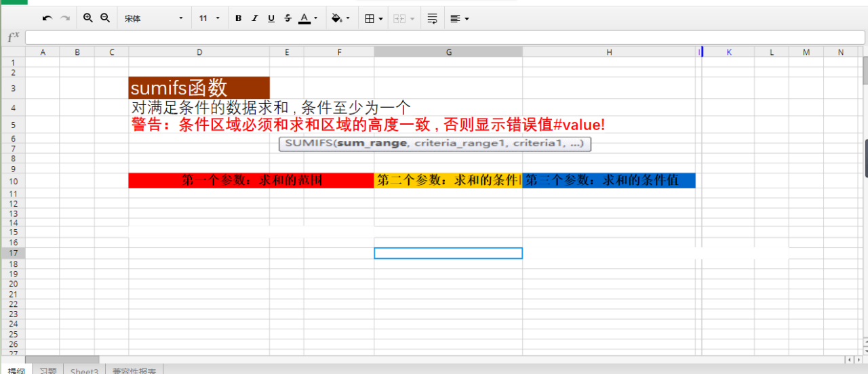Expand the alignment dropdown arrow
868x374 pixels.
467,18
